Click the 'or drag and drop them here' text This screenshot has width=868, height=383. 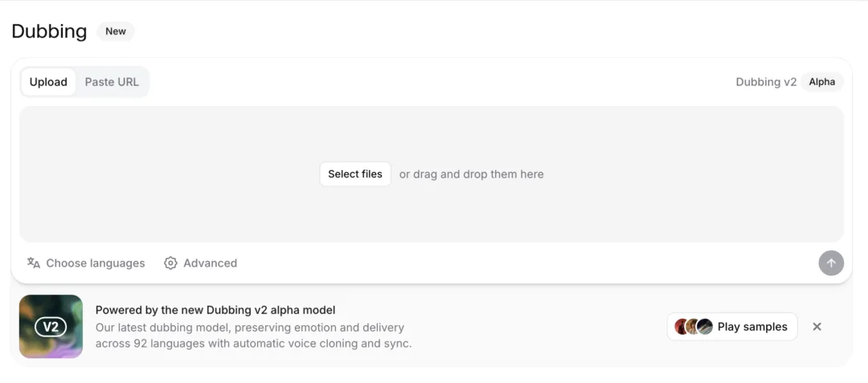point(472,174)
